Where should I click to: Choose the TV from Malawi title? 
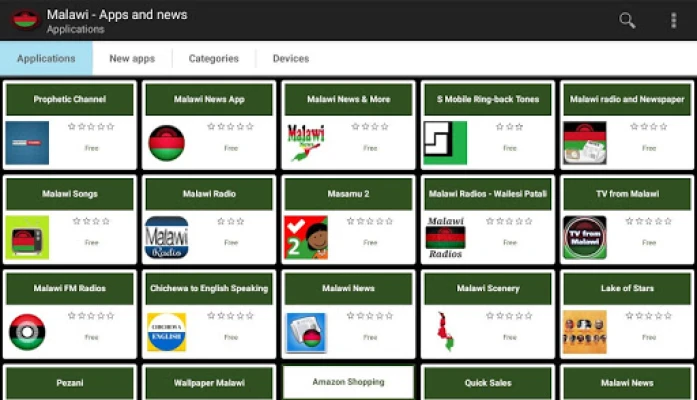pyautogui.click(x=627, y=194)
